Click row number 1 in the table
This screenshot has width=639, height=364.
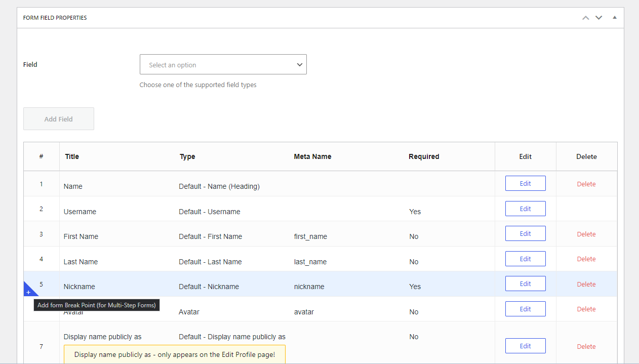coord(42,184)
